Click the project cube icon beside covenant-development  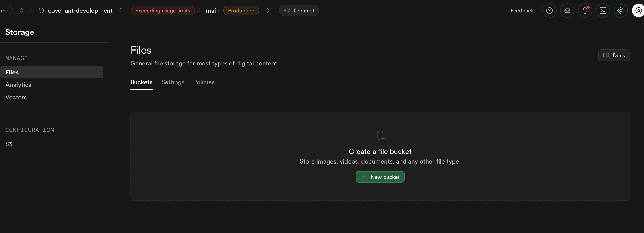click(41, 10)
